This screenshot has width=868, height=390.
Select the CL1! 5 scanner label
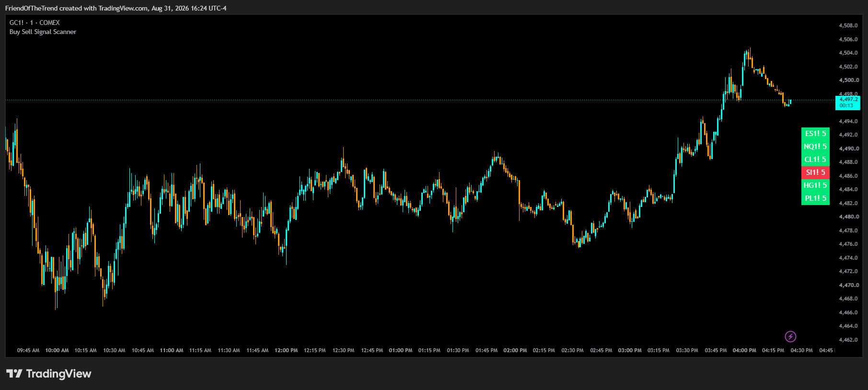[815, 160]
